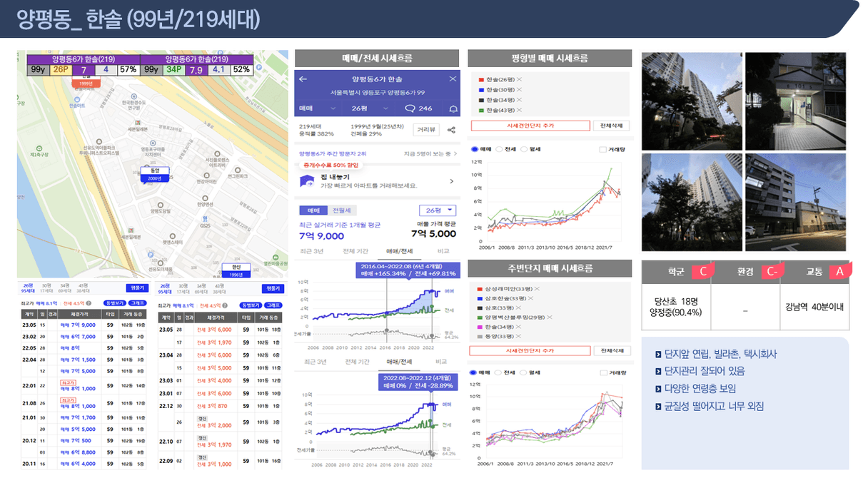Click 매매 7억 9,000 price in 23.05 row
Viewport: 868px width, 488px height.
(x=79, y=325)
